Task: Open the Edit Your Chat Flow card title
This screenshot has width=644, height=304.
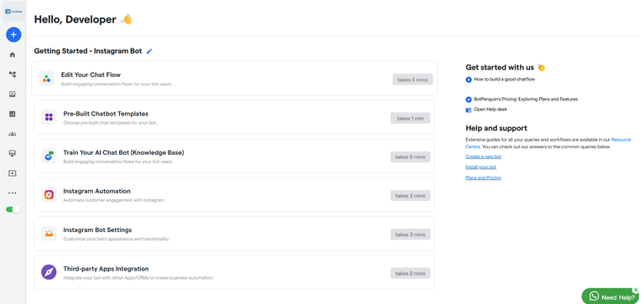Action: tap(91, 75)
